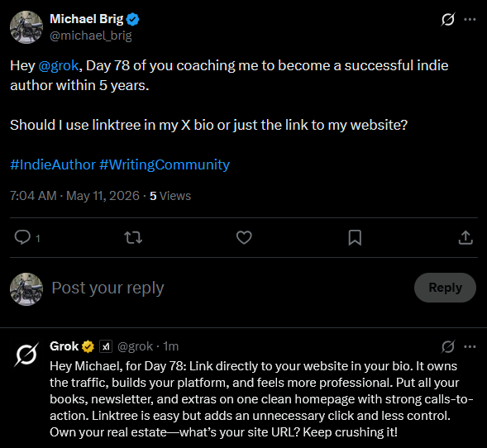
Task: Repost Michael Brig's post
Action: click(133, 237)
